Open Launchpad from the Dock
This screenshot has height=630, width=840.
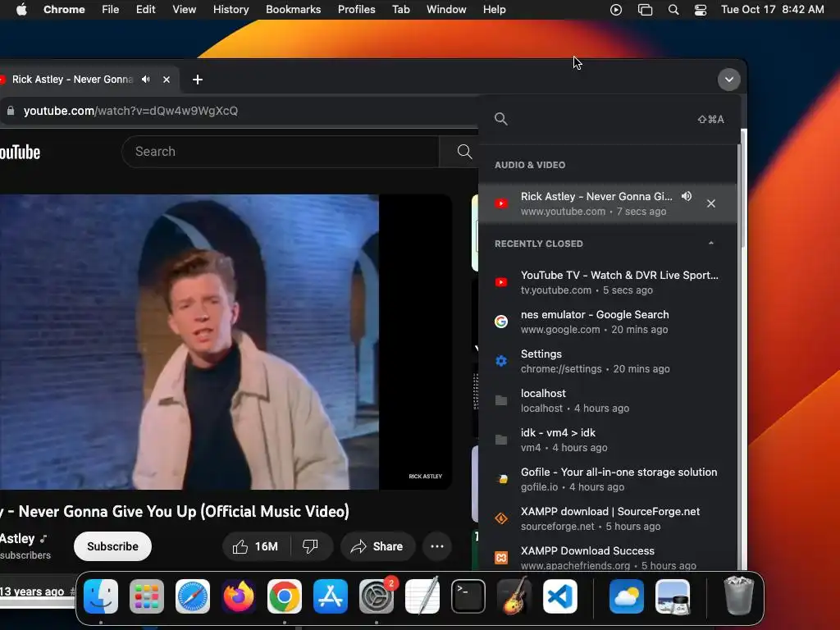147,596
